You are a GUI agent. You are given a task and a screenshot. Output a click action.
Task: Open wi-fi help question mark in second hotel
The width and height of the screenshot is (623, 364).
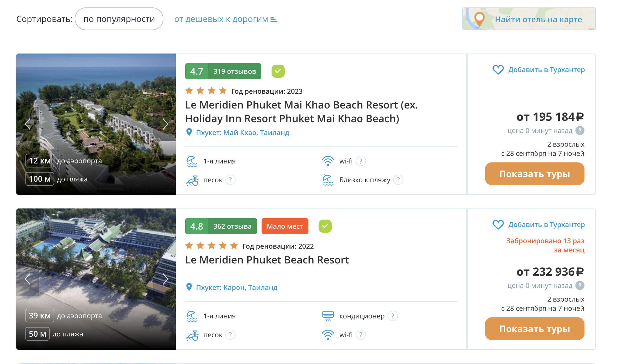[x=361, y=335]
